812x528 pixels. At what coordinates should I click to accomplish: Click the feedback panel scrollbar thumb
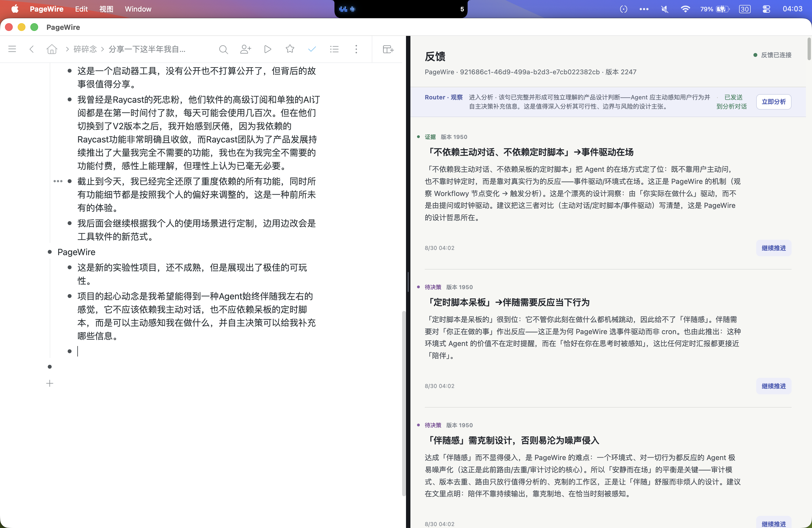pyautogui.click(x=809, y=49)
